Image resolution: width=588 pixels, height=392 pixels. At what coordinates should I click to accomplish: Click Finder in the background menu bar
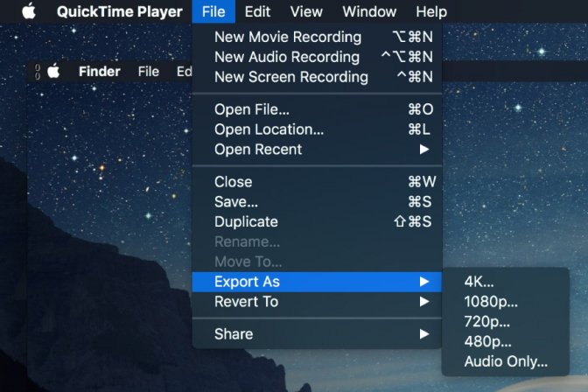(100, 71)
